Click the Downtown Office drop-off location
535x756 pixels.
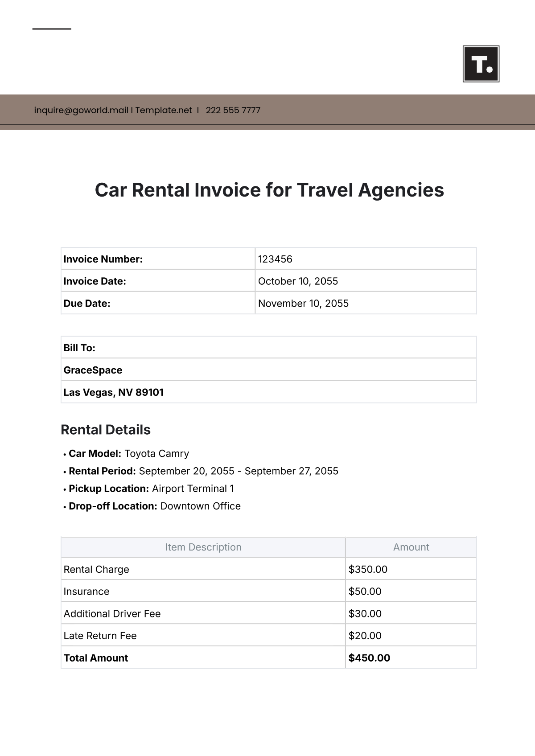(x=200, y=506)
